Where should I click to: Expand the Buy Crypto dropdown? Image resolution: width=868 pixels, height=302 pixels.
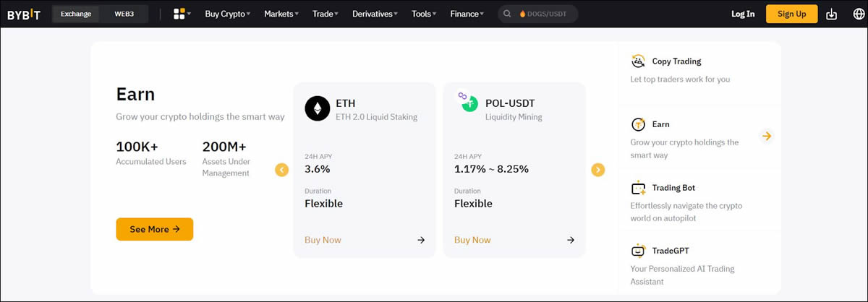[x=227, y=14]
